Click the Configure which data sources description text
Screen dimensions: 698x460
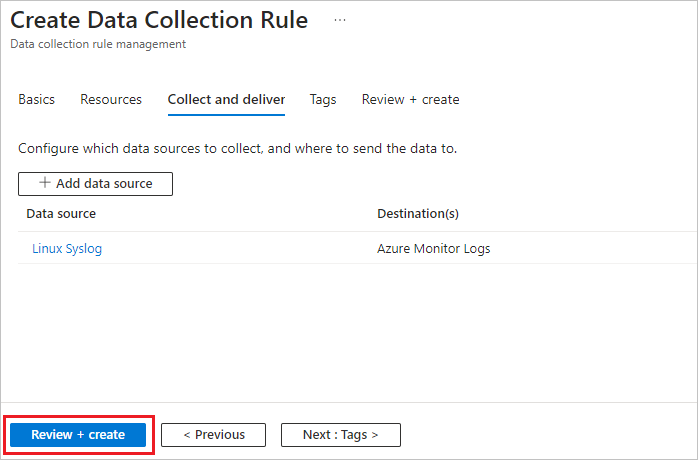pyautogui.click(x=237, y=148)
